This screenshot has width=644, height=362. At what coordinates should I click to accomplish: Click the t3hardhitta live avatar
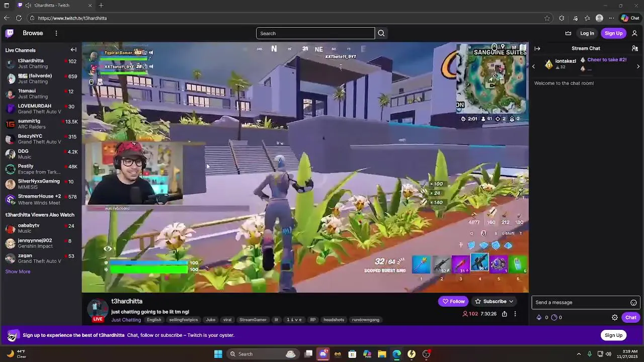[98, 310]
